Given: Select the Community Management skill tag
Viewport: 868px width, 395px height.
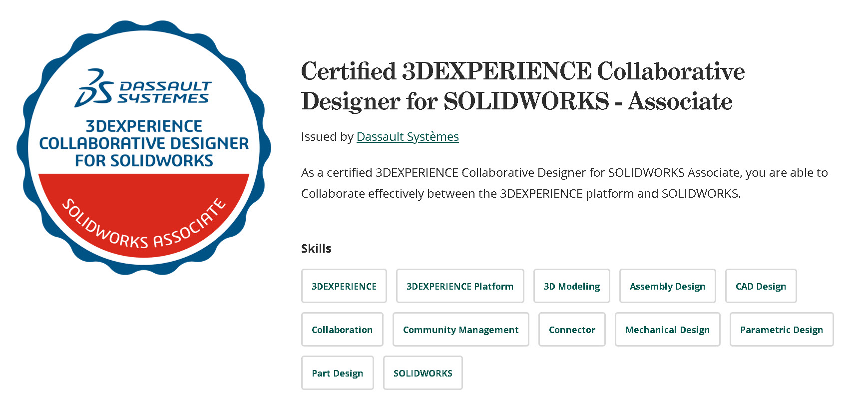Looking at the screenshot, I should (x=461, y=330).
